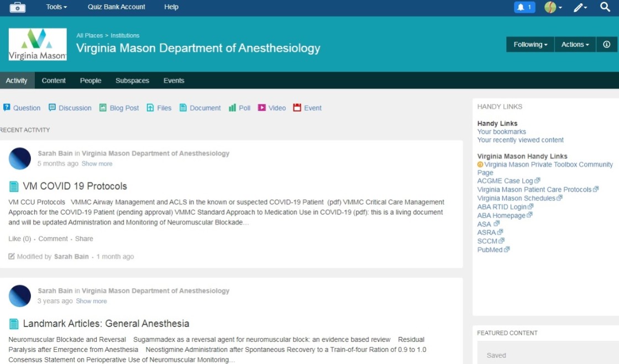Open the notifications bell showing 1
Viewport: 619px width, 364px height.
(x=524, y=7)
